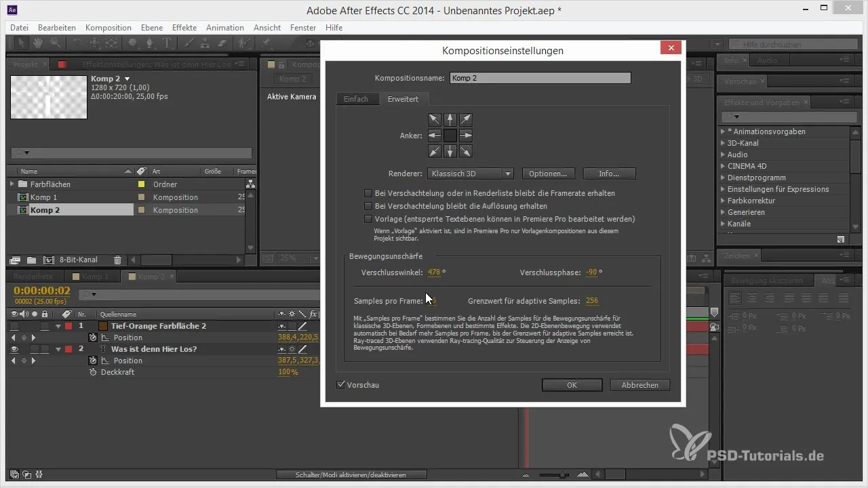Click bottom-left anchor arrow
Image resolution: width=868 pixels, height=488 pixels.
pyautogui.click(x=435, y=151)
